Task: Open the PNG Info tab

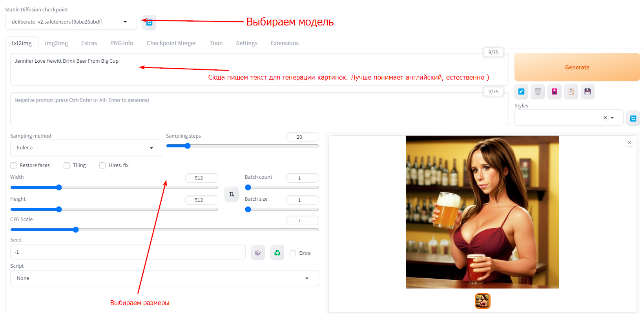Action: [x=122, y=43]
